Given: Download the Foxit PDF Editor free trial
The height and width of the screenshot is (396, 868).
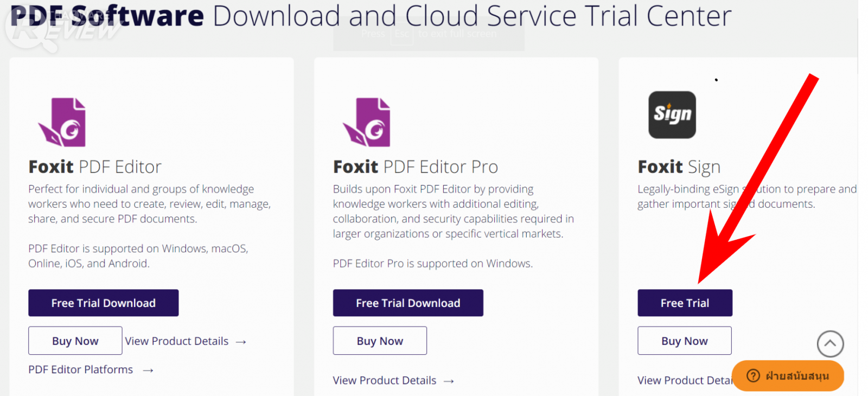Looking at the screenshot, I should (x=103, y=303).
